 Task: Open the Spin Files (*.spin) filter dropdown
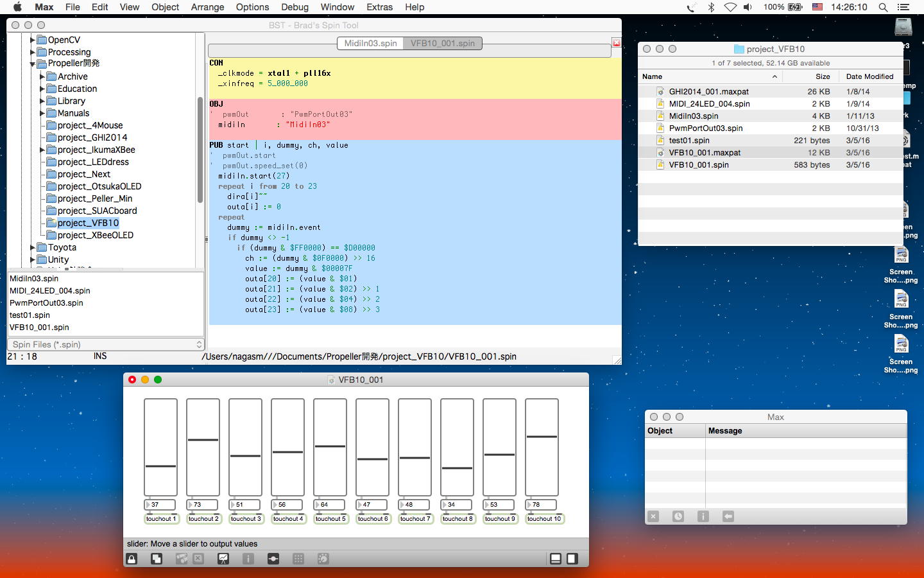click(x=106, y=345)
